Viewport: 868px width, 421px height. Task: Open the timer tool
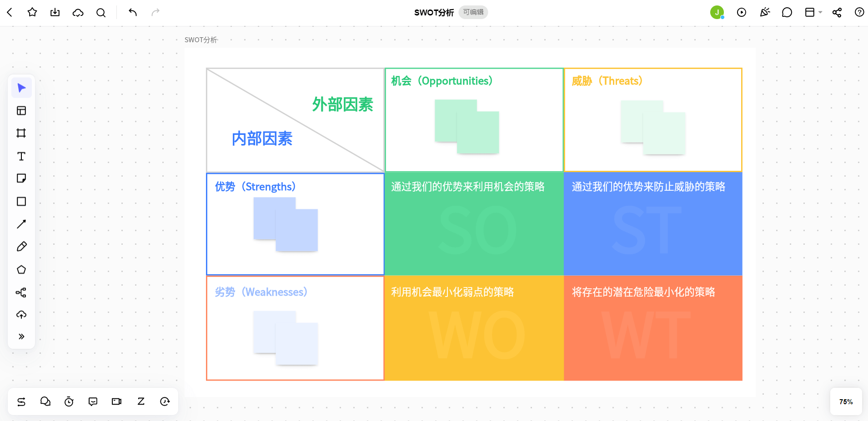tap(69, 401)
